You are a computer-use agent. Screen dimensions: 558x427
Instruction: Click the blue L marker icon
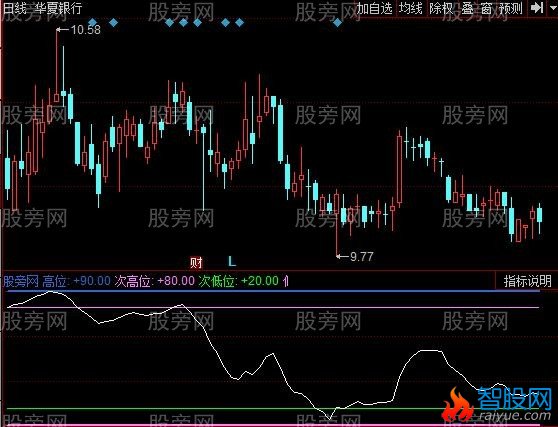pos(232,262)
